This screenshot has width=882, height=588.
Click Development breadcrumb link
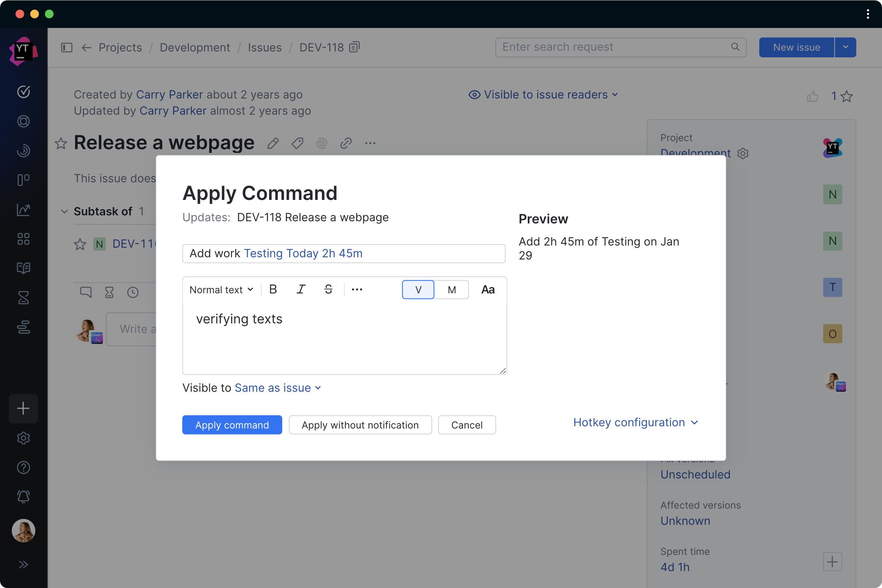coord(195,48)
